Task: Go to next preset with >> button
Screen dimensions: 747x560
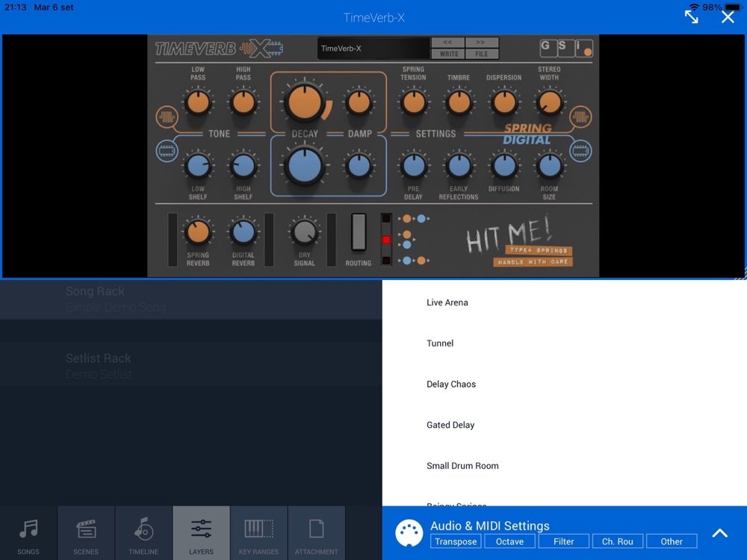Action: tap(481, 43)
